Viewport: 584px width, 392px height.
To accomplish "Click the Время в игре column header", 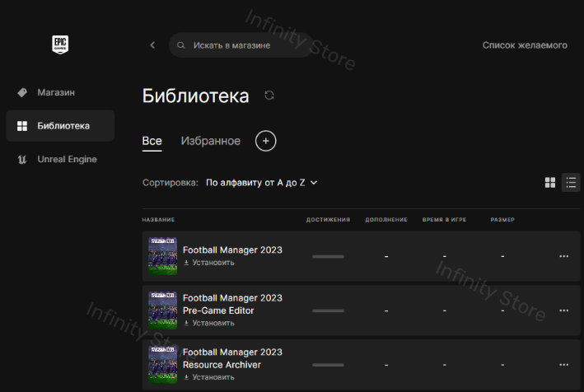I will click(x=444, y=220).
